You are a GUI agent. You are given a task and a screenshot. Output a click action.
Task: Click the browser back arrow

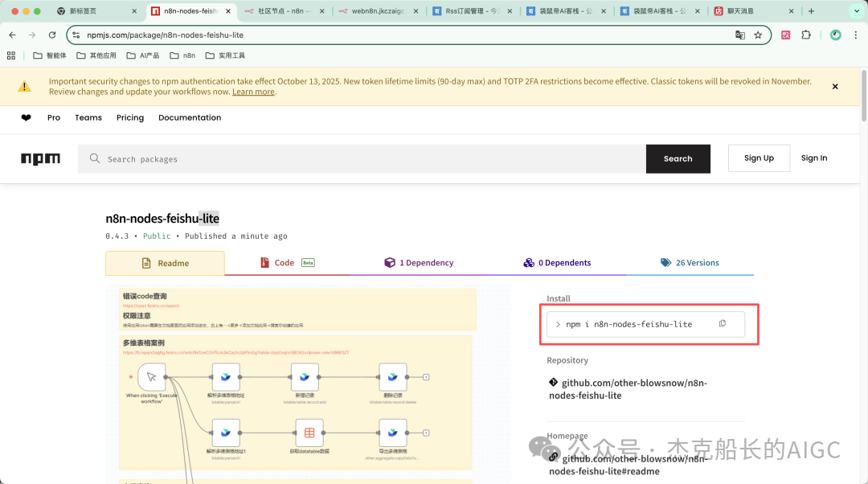coord(12,35)
